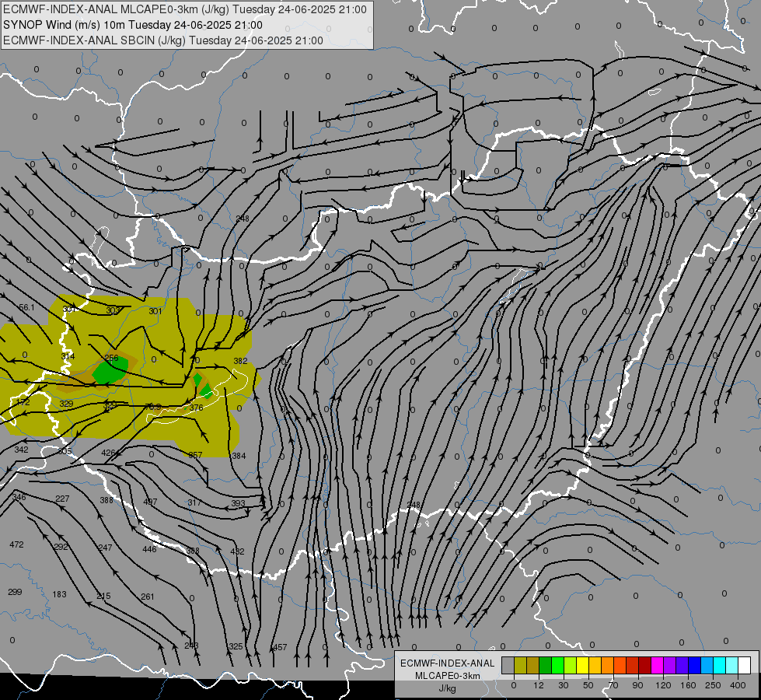Click the legend label MLCAPE0-3km
Image resolution: width=761 pixels, height=700 pixels.
[447, 676]
